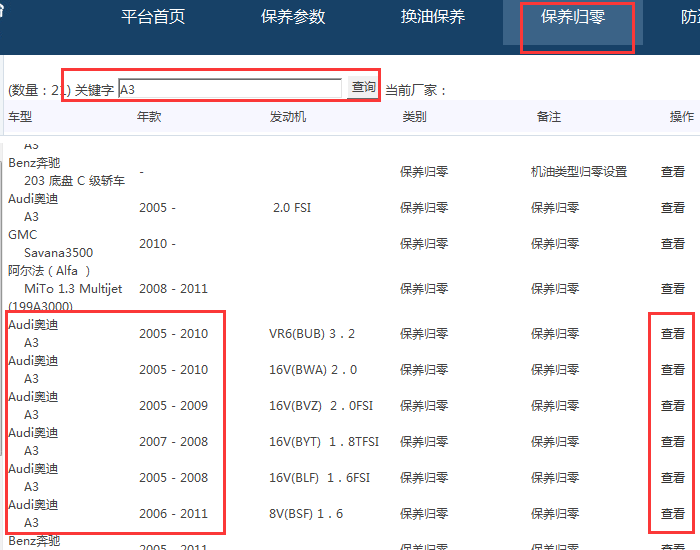Open the 换油保养 tab
This screenshot has width=700, height=550.
pos(433,17)
